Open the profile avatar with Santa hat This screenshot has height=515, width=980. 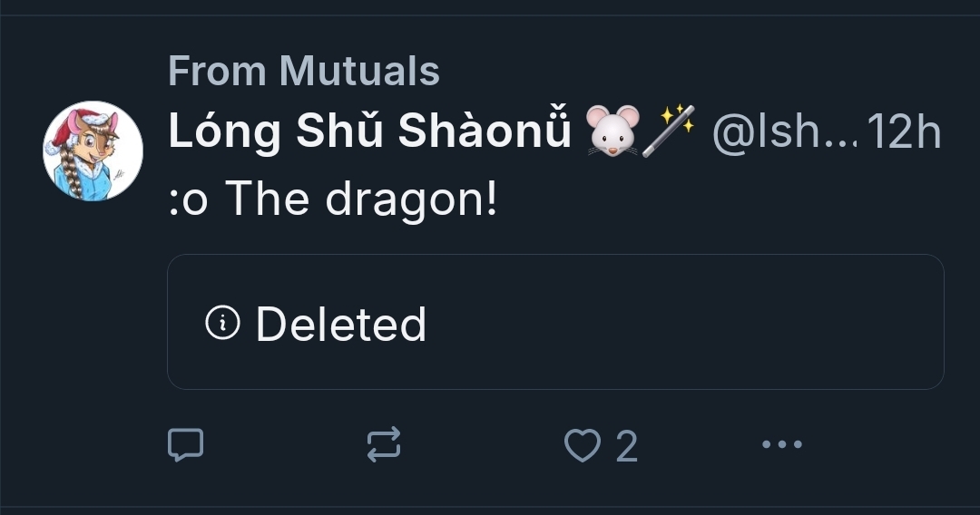[x=93, y=151]
